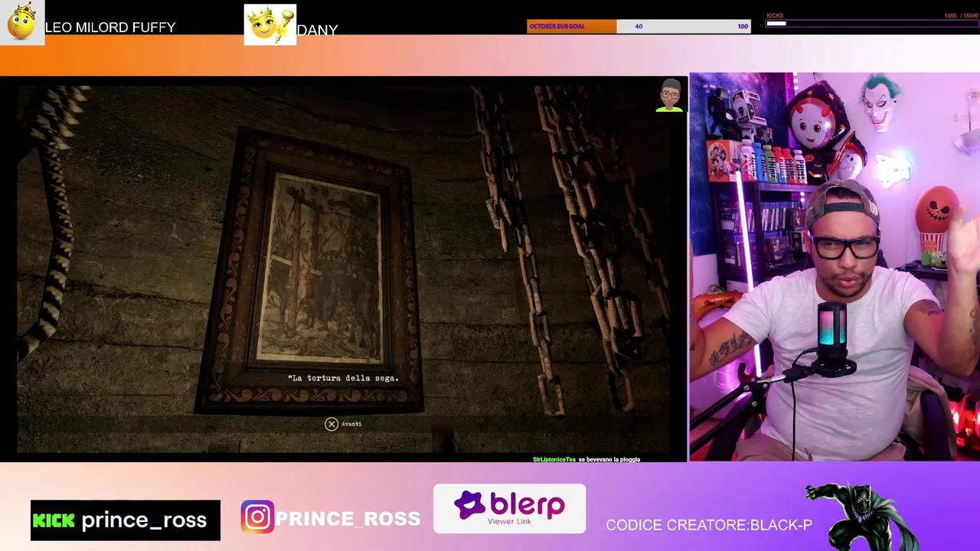Click the OCTOBER SUB GOAL label
This screenshot has width=980, height=551.
pos(557,26)
